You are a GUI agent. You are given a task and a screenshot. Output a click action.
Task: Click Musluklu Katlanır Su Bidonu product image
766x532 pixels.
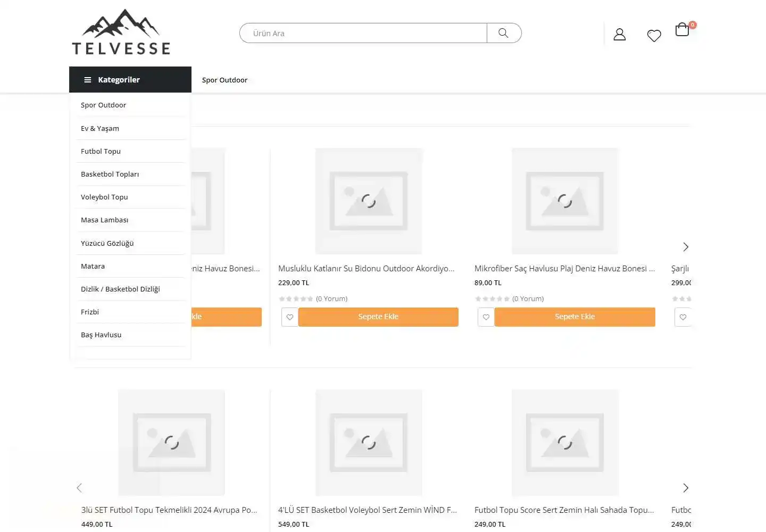click(x=369, y=201)
